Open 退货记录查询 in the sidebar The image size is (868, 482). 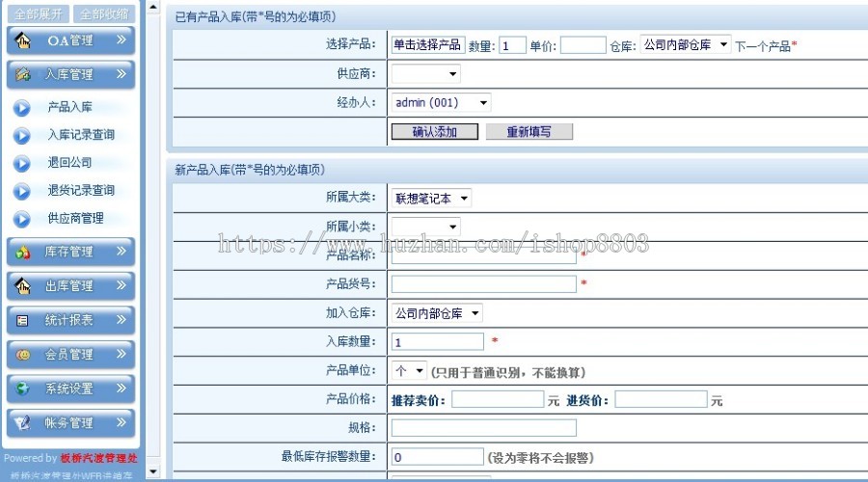(x=81, y=190)
